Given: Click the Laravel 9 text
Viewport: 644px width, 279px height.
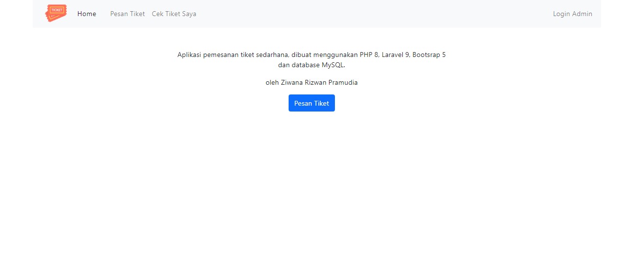Looking at the screenshot, I should pyautogui.click(x=395, y=55).
